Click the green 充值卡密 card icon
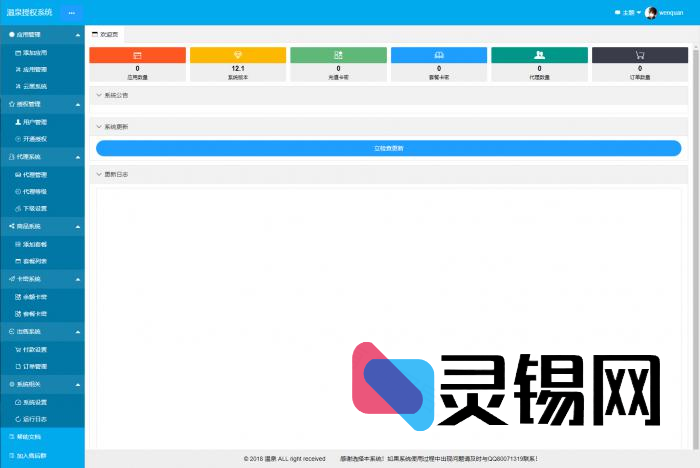Viewport: 700px width, 468px height. tap(338, 55)
